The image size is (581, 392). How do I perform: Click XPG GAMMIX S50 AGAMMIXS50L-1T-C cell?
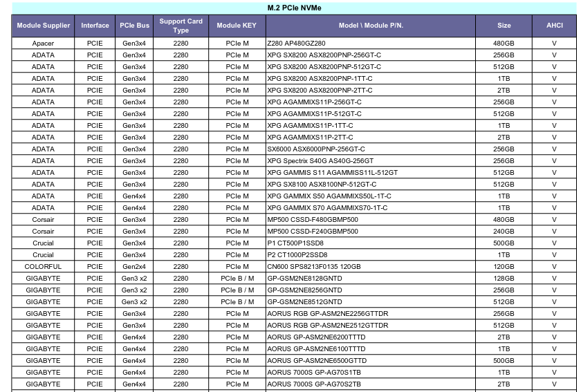[371, 196]
